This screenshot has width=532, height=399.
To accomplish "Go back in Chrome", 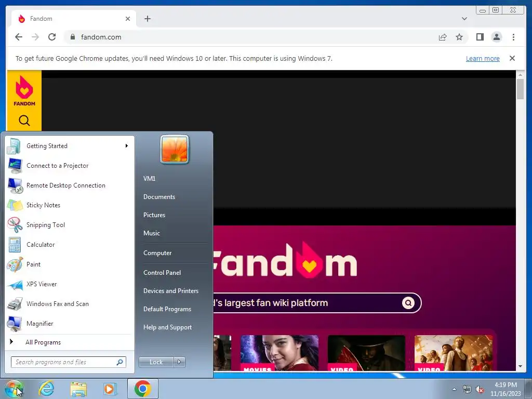I will click(19, 37).
